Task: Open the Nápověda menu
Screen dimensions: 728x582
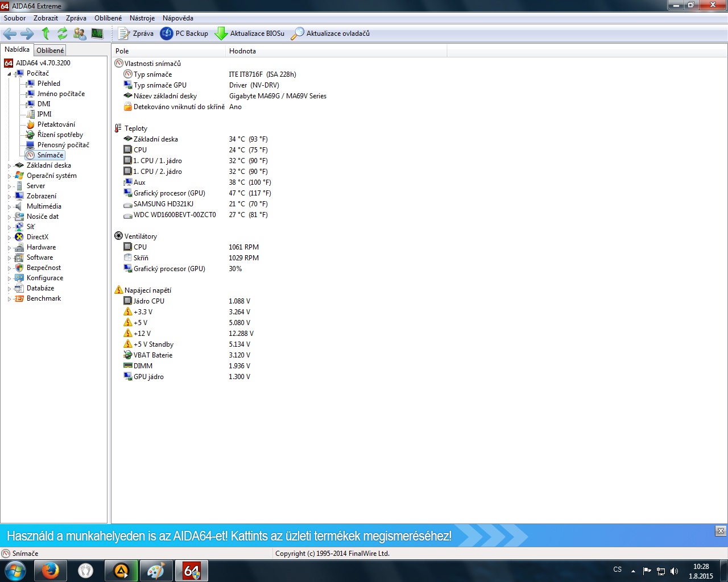Action: pos(178,18)
